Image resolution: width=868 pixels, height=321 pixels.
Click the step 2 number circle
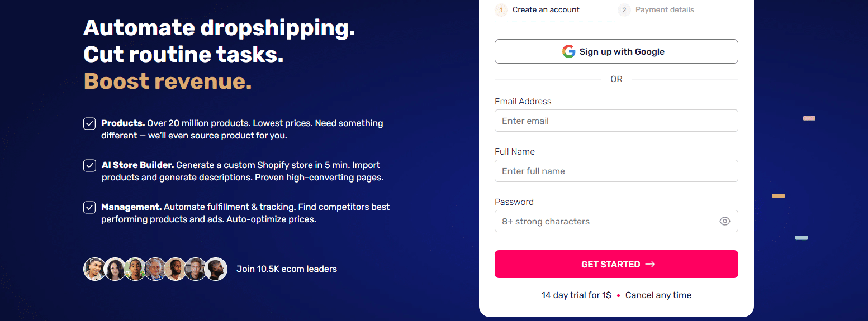click(x=624, y=10)
